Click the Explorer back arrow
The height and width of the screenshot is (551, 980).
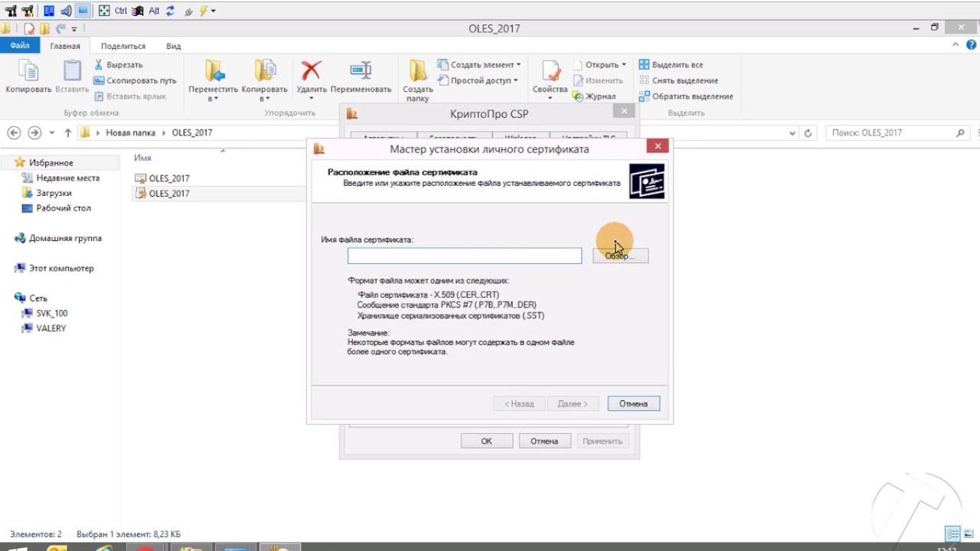click(x=14, y=132)
